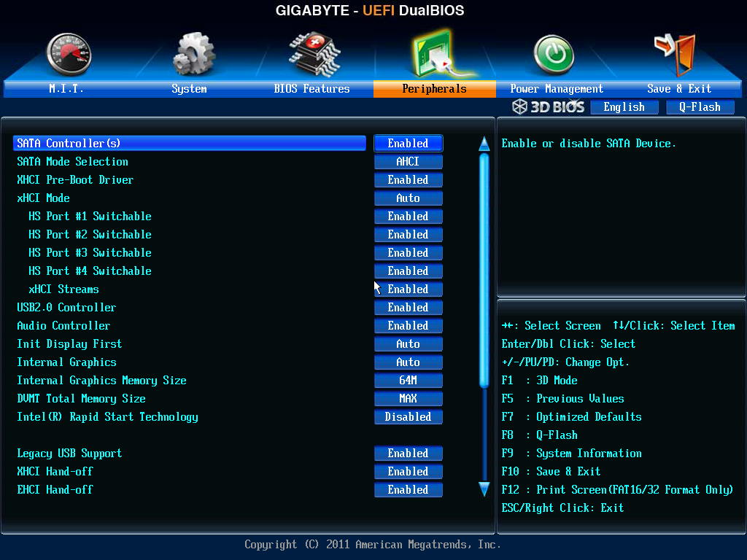Open Internal Graphics Memory Size 64M option
This screenshot has height=560, width=747.
click(x=409, y=381)
